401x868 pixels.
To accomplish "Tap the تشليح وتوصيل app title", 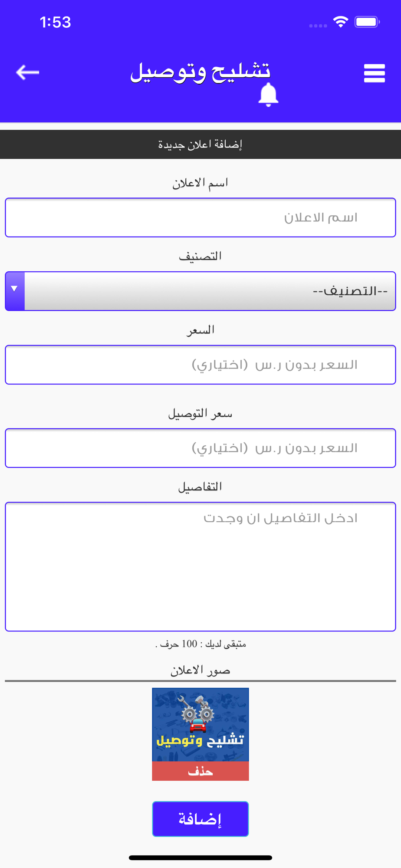I will (x=200, y=72).
